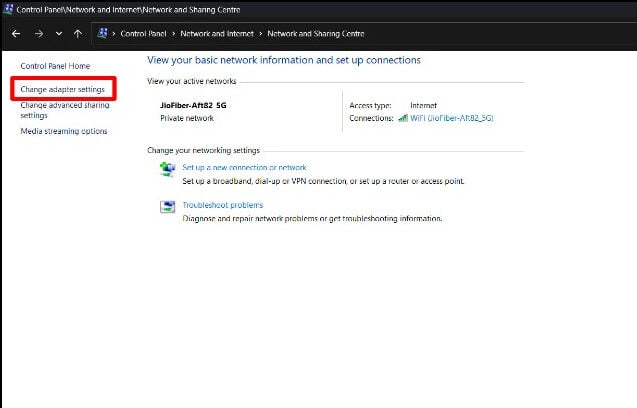Click the Connections: label
This screenshot has height=408, width=637.
click(371, 118)
